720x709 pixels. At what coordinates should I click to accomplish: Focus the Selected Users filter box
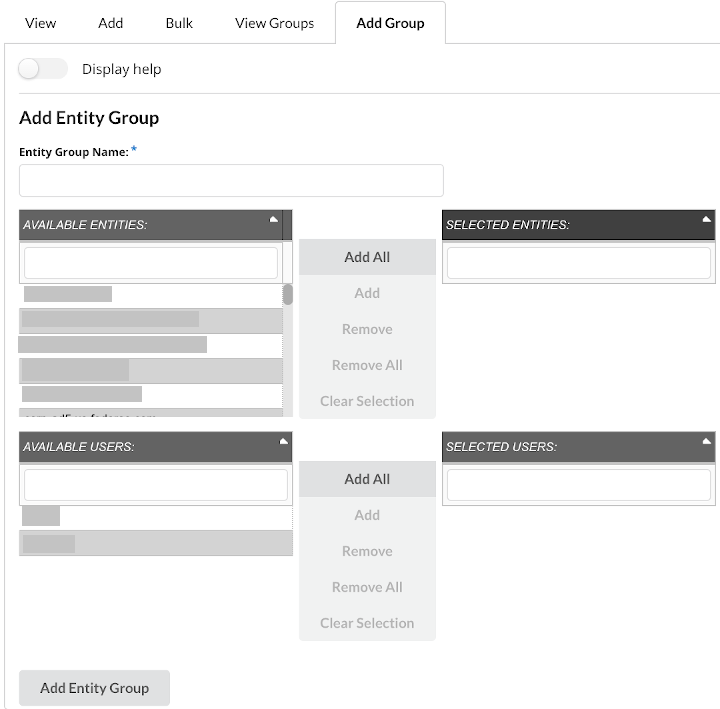579,484
